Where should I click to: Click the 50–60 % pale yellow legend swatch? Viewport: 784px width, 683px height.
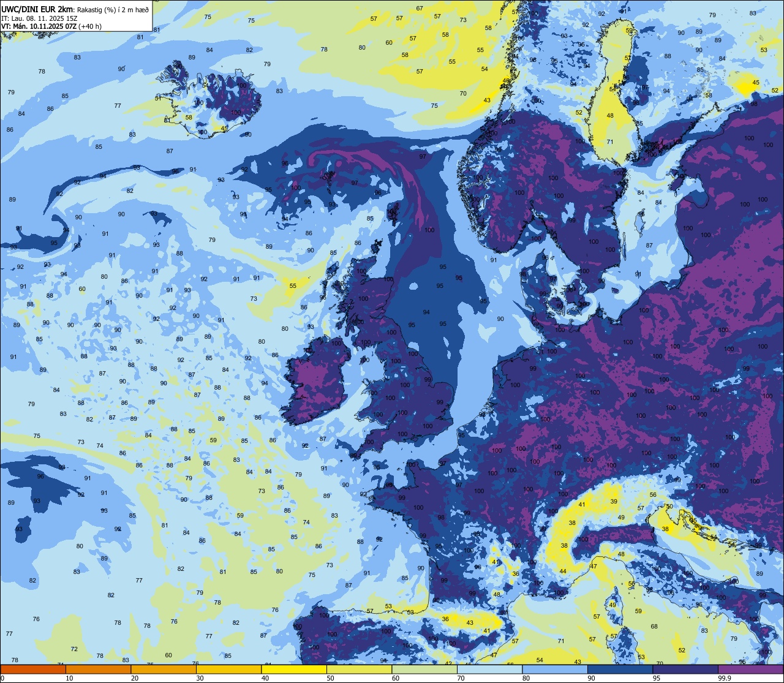tap(359, 669)
